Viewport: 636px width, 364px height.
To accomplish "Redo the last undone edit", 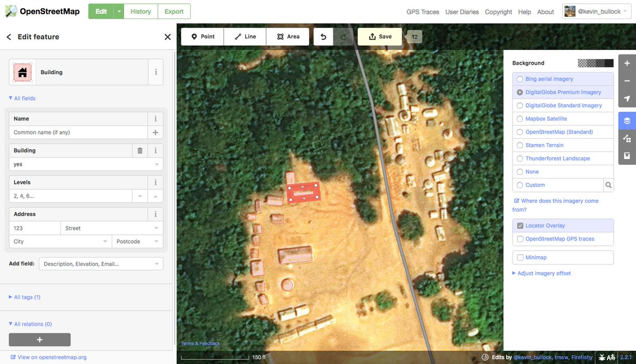I will (x=343, y=37).
